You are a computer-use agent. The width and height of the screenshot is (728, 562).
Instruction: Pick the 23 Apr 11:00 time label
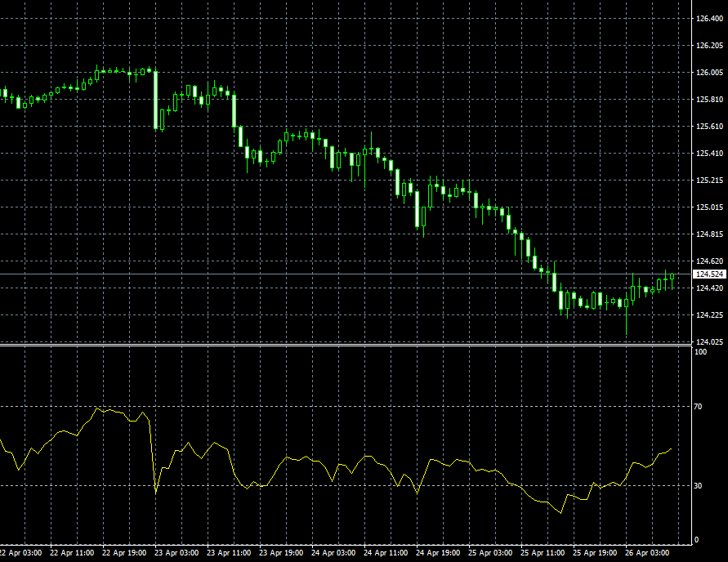tap(229, 553)
